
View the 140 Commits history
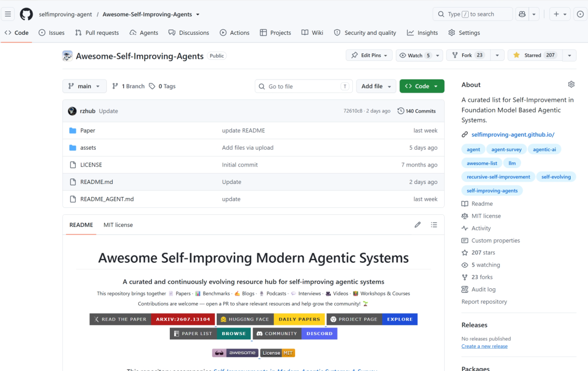416,111
